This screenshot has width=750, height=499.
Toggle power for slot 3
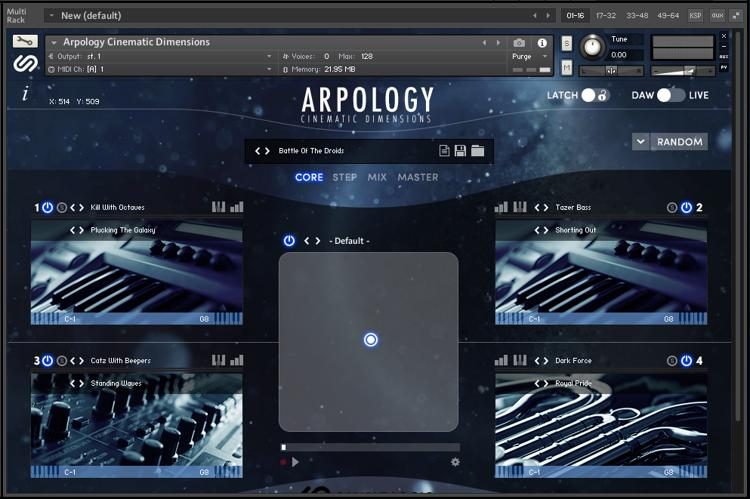pos(47,361)
